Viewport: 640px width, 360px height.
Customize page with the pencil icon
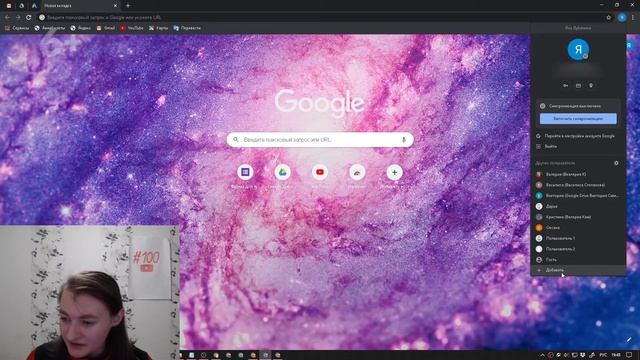pos(629,339)
